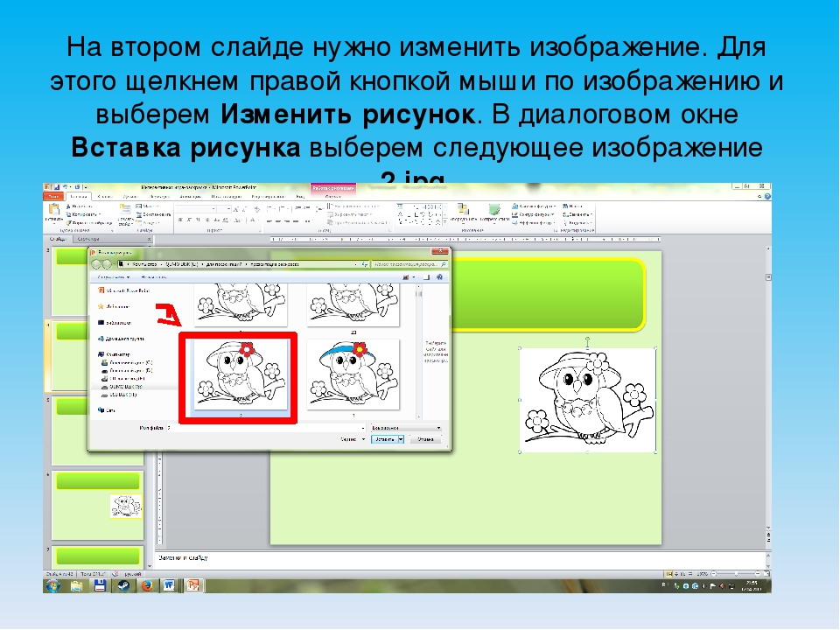Click the file list vertical scrollbar in the dialog
840x630 pixels.
coord(418,352)
